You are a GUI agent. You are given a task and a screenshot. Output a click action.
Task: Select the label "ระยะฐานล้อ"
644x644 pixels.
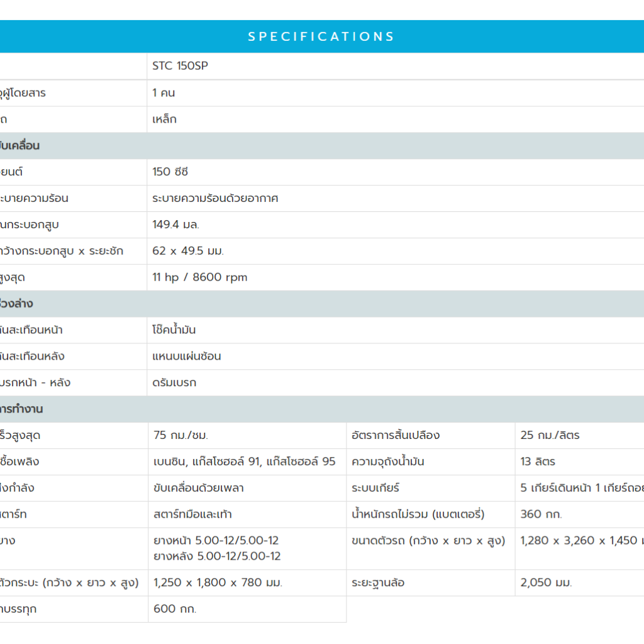[378, 582]
